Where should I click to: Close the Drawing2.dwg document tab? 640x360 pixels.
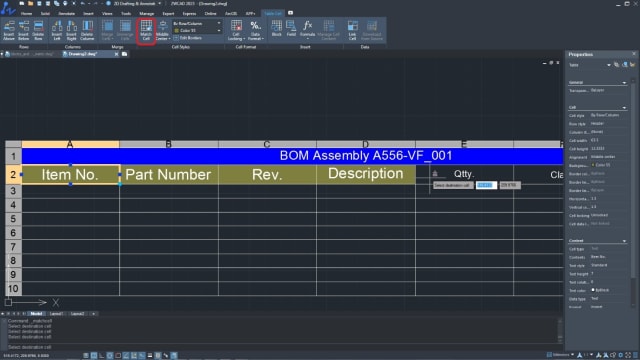tap(116, 54)
